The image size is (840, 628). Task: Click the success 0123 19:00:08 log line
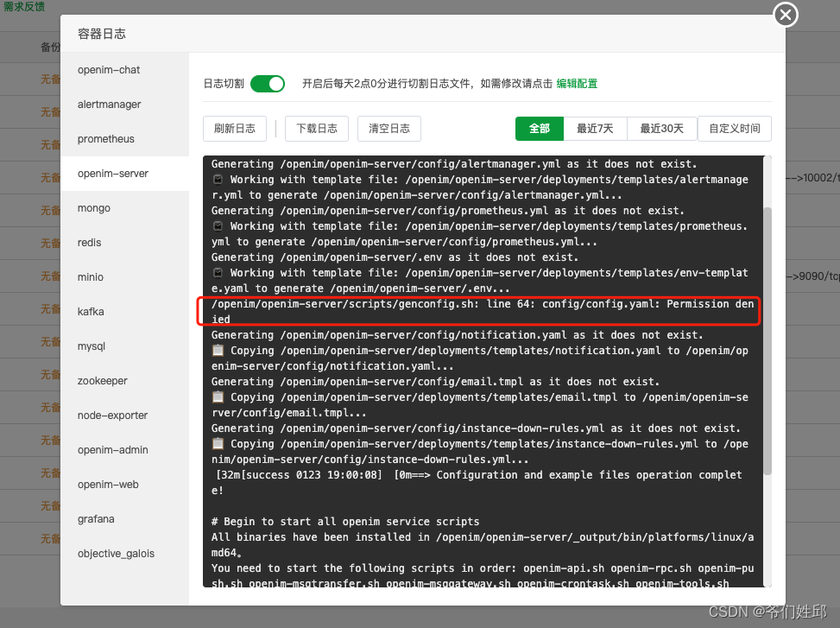tap(478, 482)
